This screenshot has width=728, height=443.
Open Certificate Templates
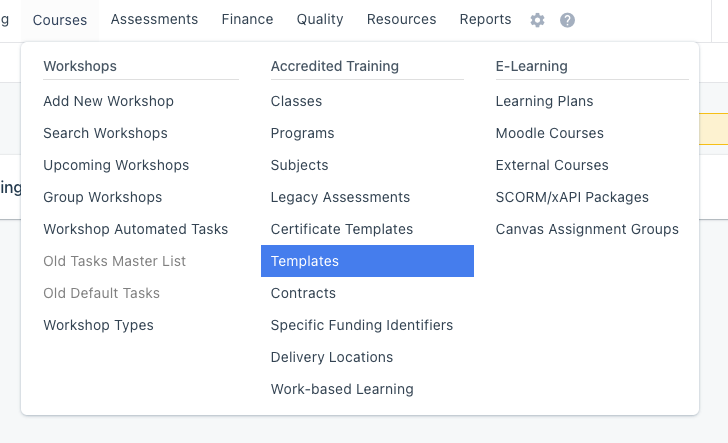tap(342, 229)
